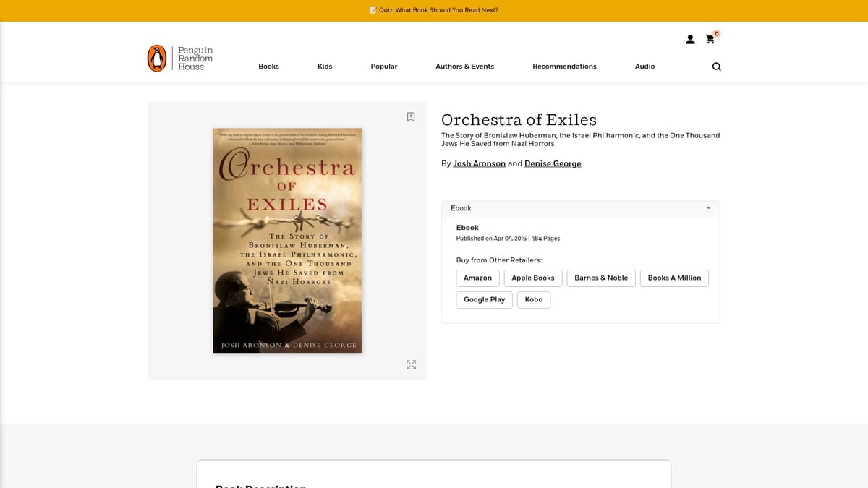Open the Recommendations menu
The width and height of the screenshot is (868, 488).
tap(564, 67)
